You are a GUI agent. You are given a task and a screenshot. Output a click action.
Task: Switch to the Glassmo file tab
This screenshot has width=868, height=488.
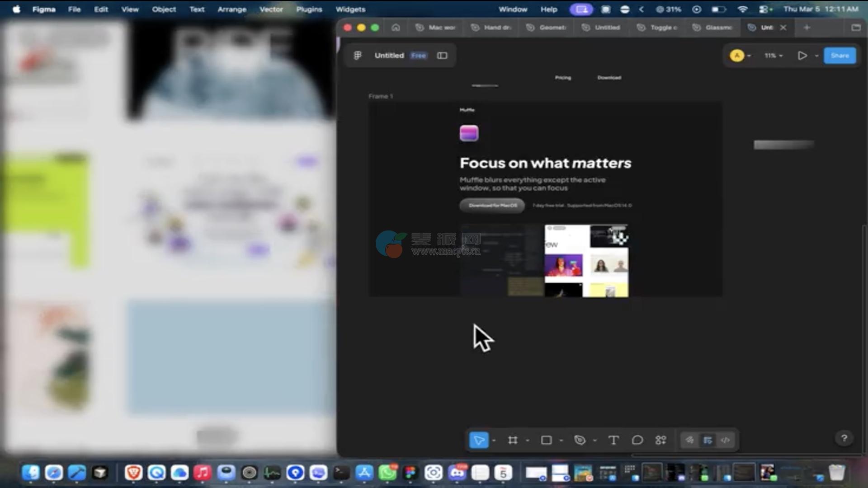point(713,28)
